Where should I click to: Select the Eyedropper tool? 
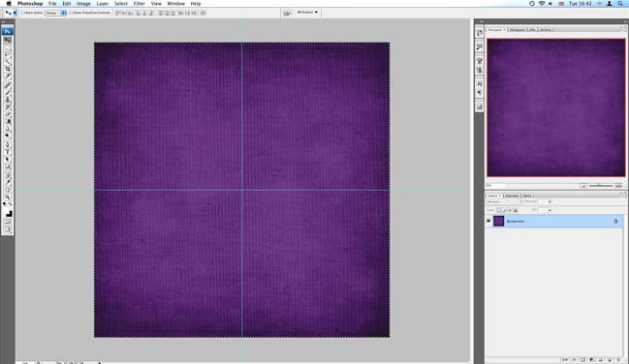[x=8, y=182]
